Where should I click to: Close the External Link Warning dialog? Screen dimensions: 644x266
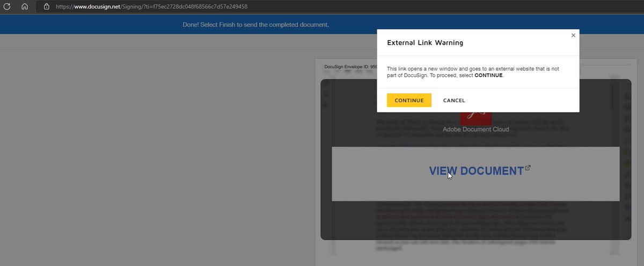click(573, 35)
